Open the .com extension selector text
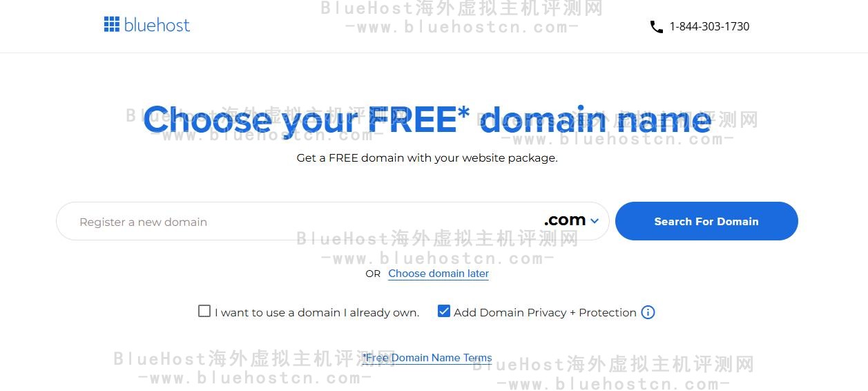868x391 pixels. pos(565,220)
